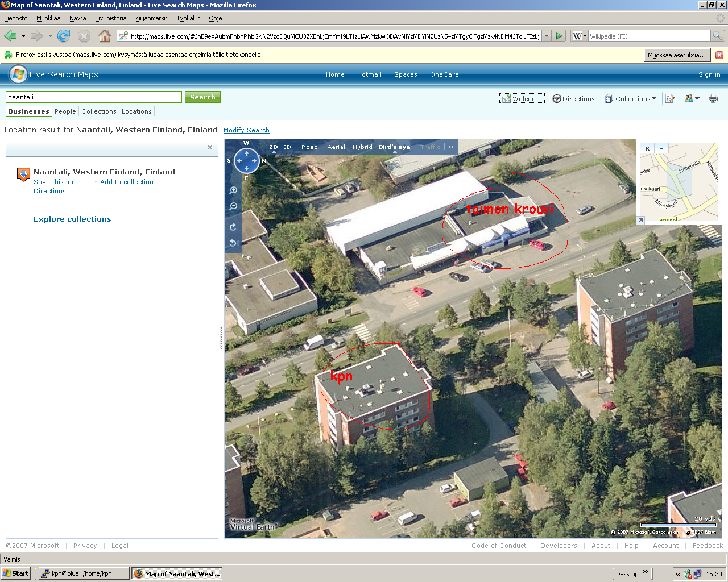Set mini map to road view (R)
Screen dimensions: 728x582
click(647, 148)
